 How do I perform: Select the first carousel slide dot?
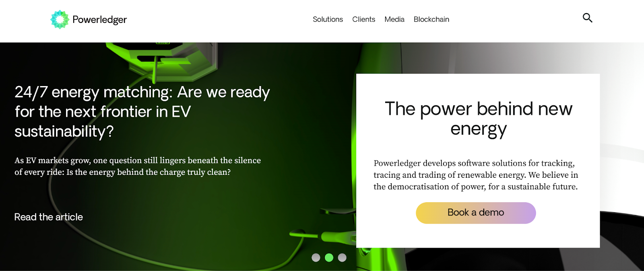coord(316,258)
